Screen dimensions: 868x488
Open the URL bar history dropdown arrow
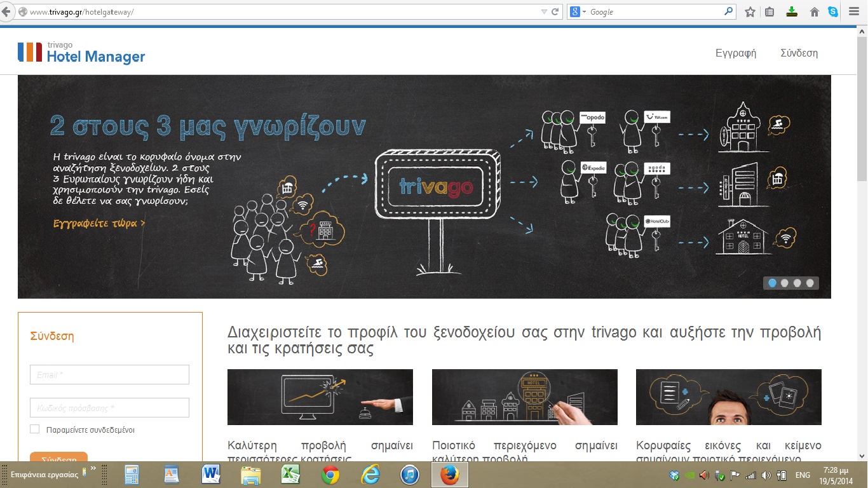point(544,11)
